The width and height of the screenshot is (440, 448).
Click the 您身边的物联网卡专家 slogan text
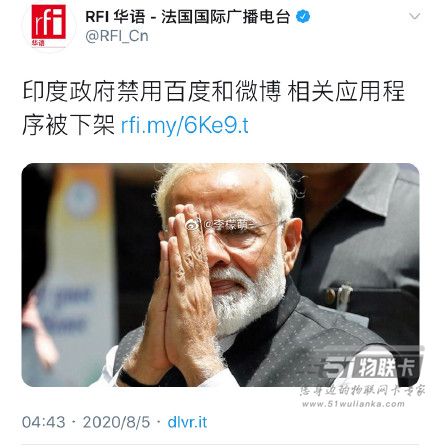click(362, 390)
